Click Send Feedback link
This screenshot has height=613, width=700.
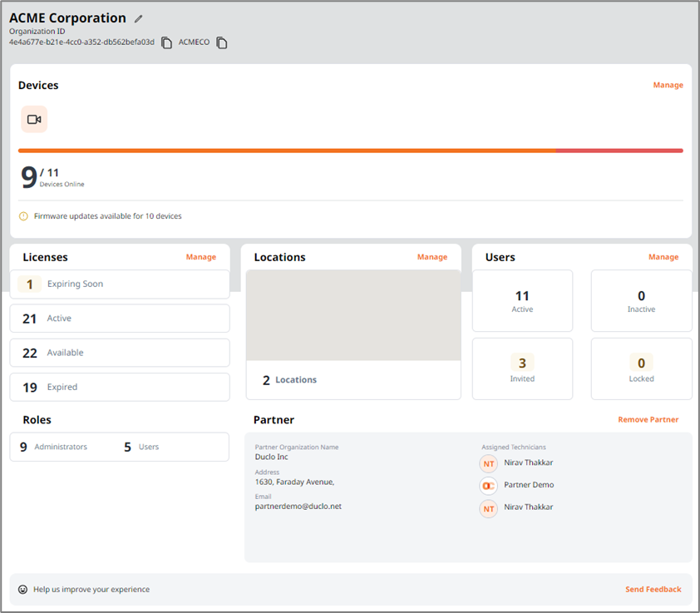(x=653, y=590)
